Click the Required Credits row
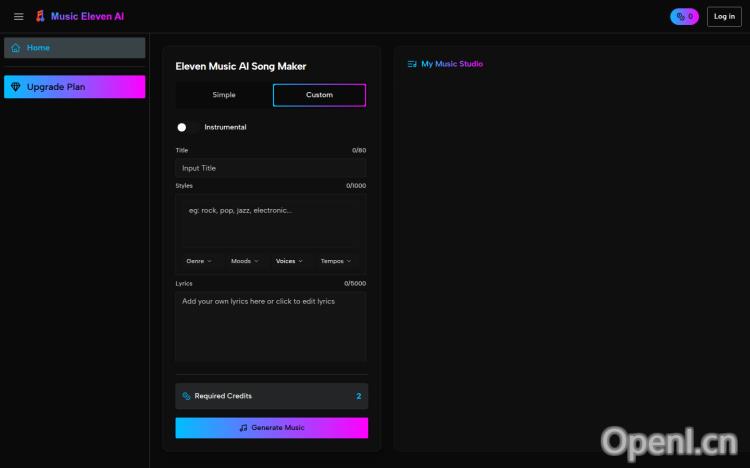The height and width of the screenshot is (468, 750). (x=272, y=396)
